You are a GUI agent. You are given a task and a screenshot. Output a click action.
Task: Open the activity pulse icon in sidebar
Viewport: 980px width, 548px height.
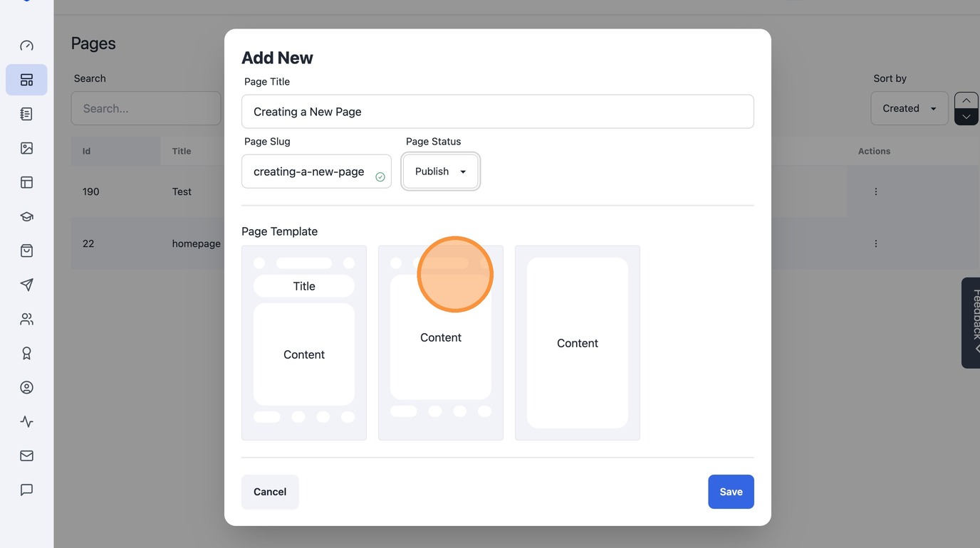tap(26, 421)
